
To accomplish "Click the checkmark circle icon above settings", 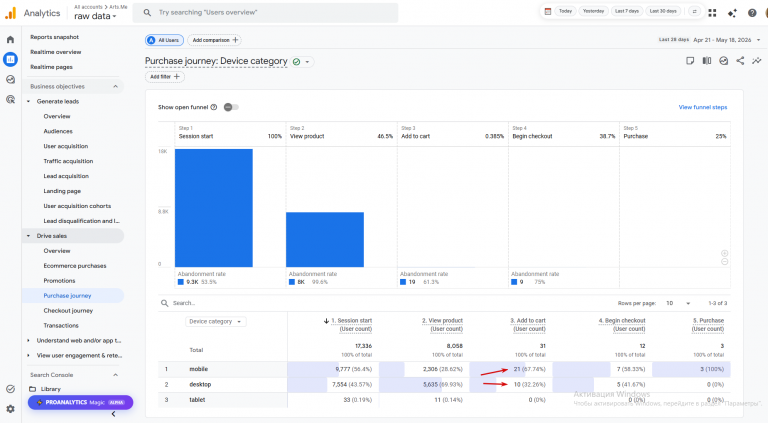I will pos(10,389).
